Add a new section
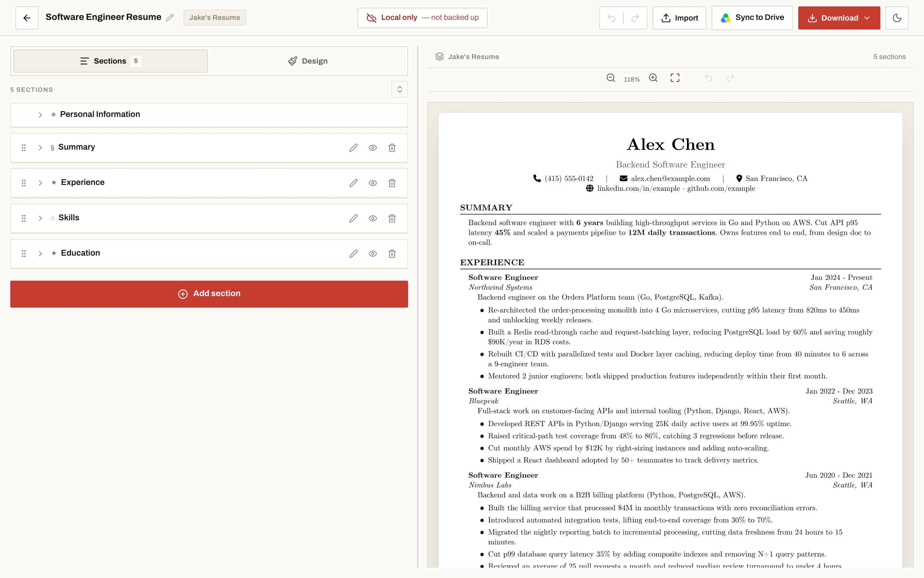Viewport: 924px width, 578px height. tap(209, 294)
